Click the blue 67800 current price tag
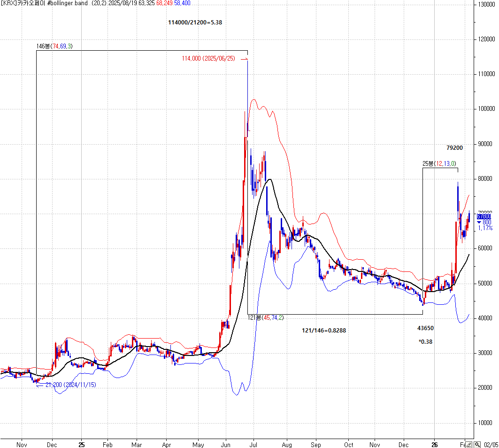The height and width of the screenshot is (448, 499). tap(484, 216)
